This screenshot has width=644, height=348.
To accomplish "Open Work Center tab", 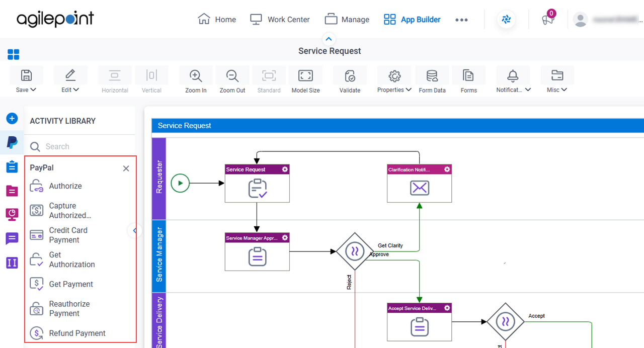I will [x=280, y=20].
